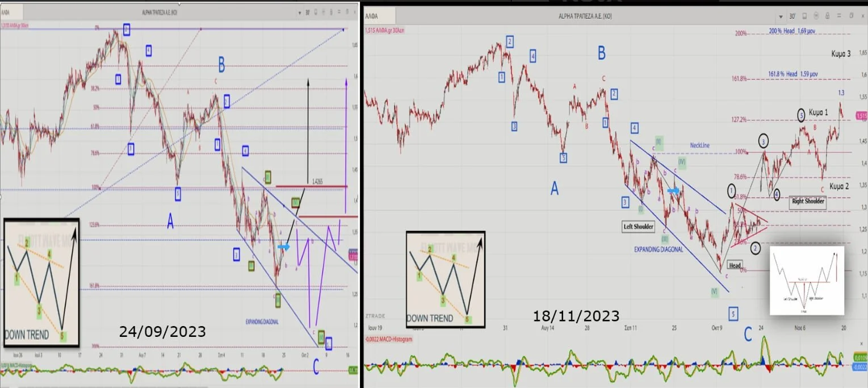868x388 pixels.
Task: Click the restore-window icon in right chart toolbar
Action: [x=850, y=15]
